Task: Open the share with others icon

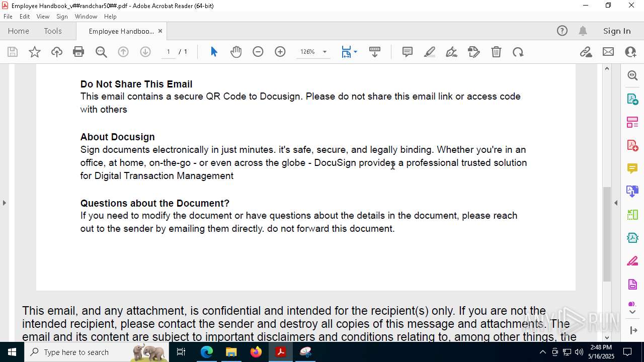Action: (x=630, y=52)
